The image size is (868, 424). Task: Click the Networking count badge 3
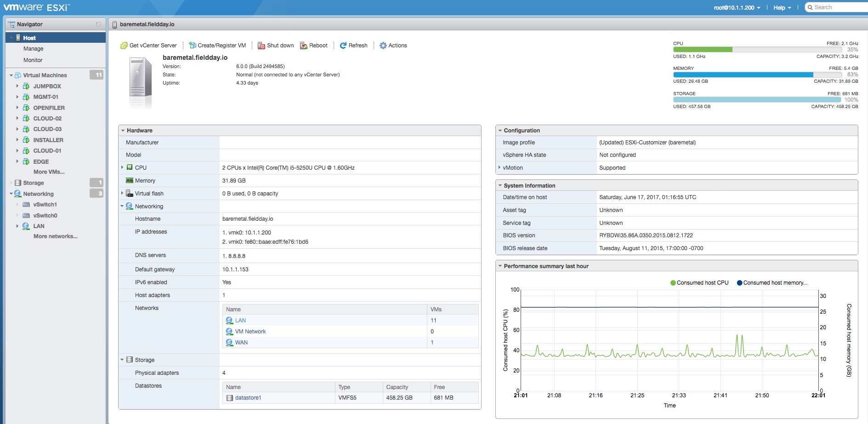coord(96,194)
